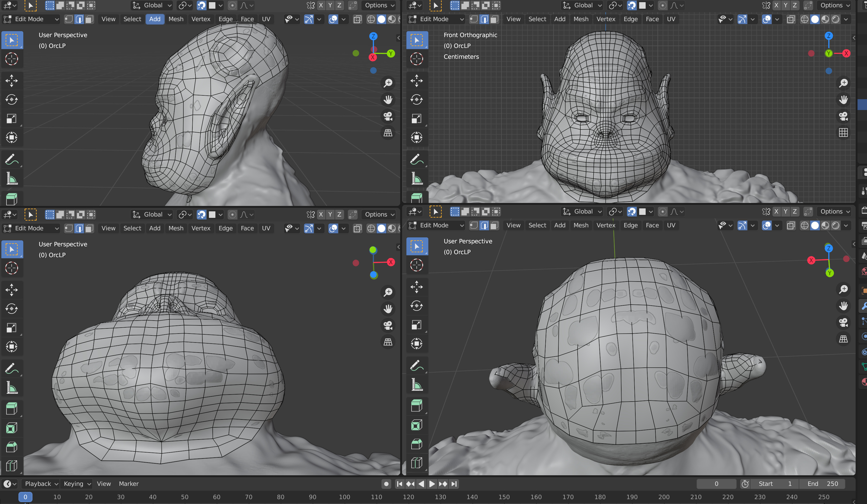Screen dimensions: 867x504
Task: Click the blue Z axis gizmo in top-left viewport
Action: 373,36
